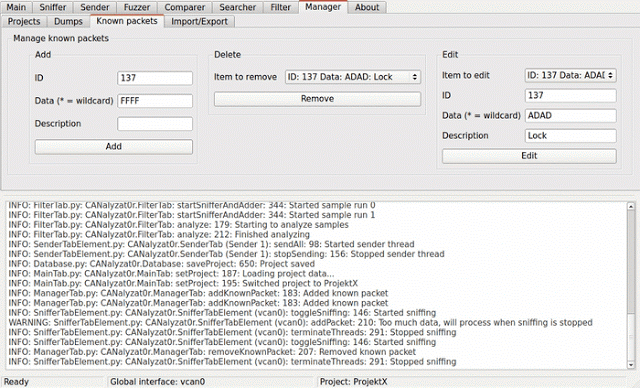640x388 pixels.
Task: Click the Edit Description field containing Lock
Action: coord(570,135)
